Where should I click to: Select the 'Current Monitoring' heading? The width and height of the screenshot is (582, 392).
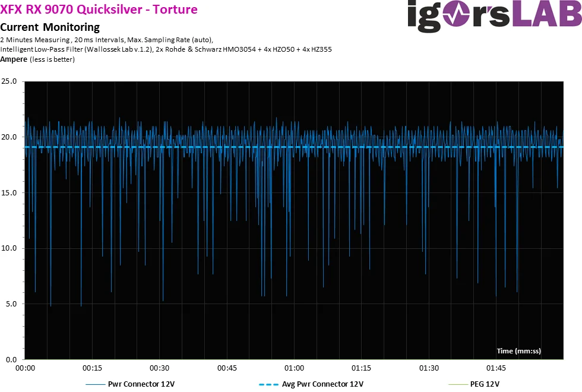click(50, 27)
